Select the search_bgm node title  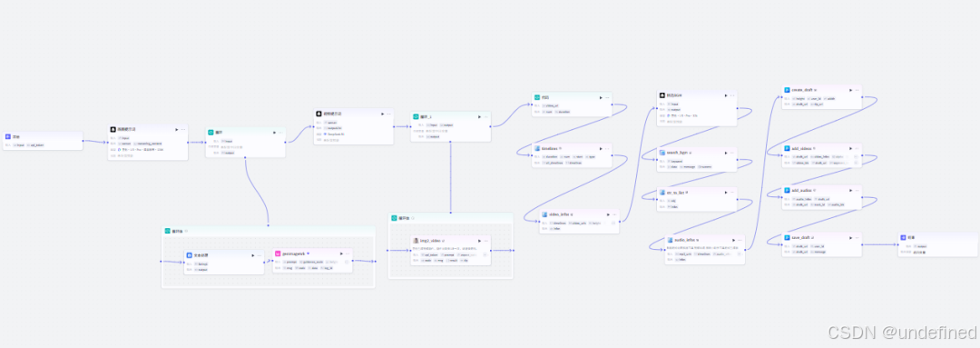(677, 152)
